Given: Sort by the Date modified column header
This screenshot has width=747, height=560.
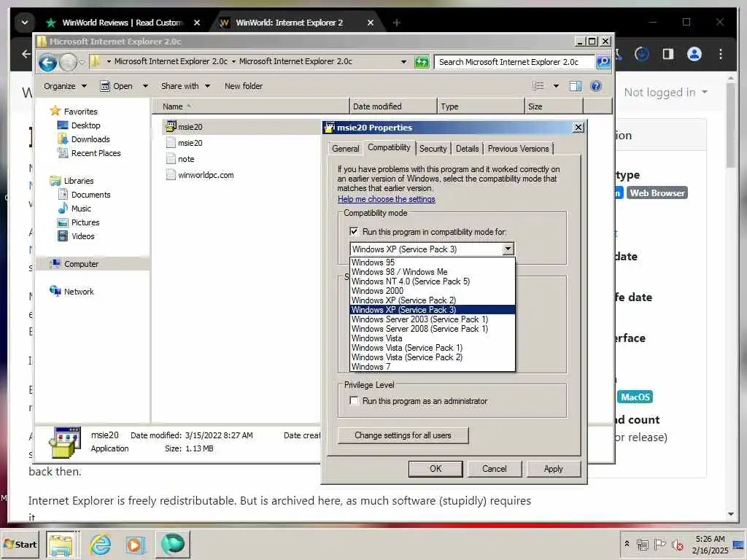Looking at the screenshot, I should 392,106.
